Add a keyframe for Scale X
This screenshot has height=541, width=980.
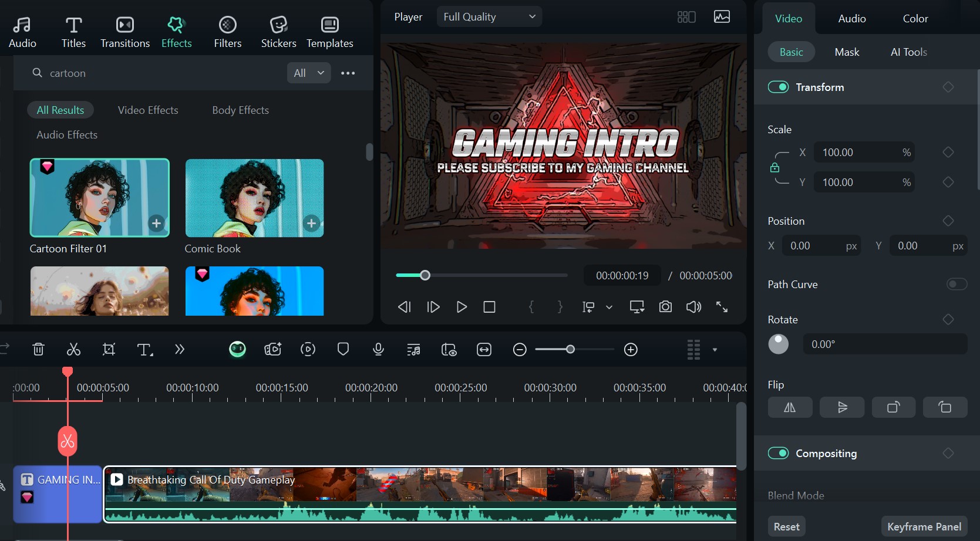coord(948,152)
